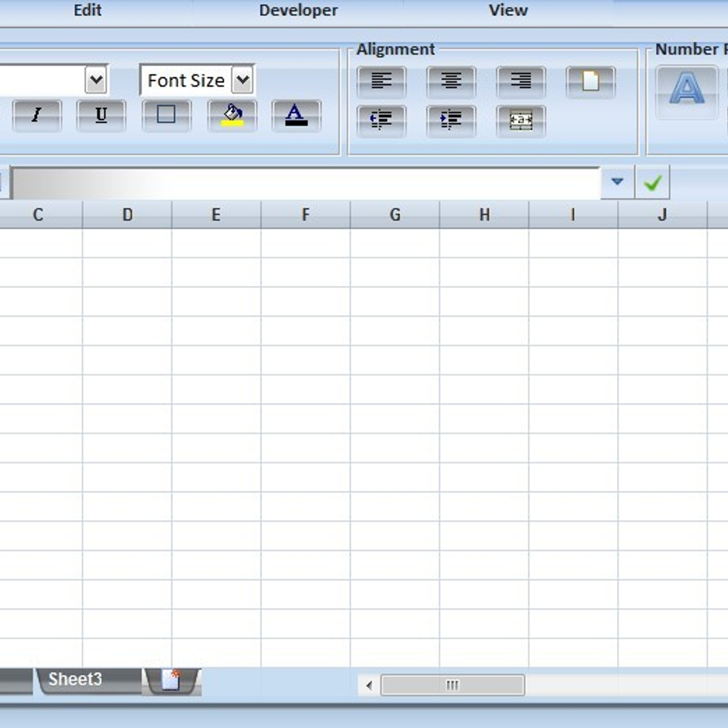Add a new sheet with the tab icon
728x728 pixels.
coord(172,681)
